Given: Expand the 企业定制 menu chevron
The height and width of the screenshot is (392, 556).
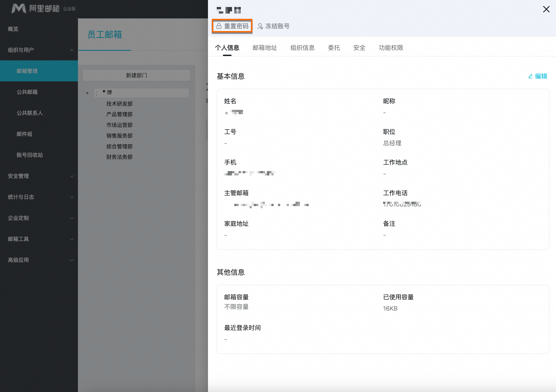Looking at the screenshot, I should pyautogui.click(x=72, y=218).
